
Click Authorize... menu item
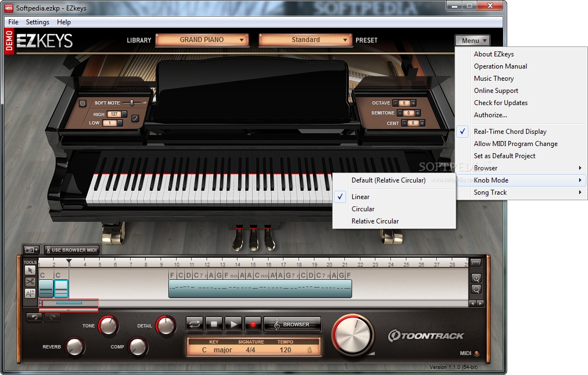pos(522,115)
